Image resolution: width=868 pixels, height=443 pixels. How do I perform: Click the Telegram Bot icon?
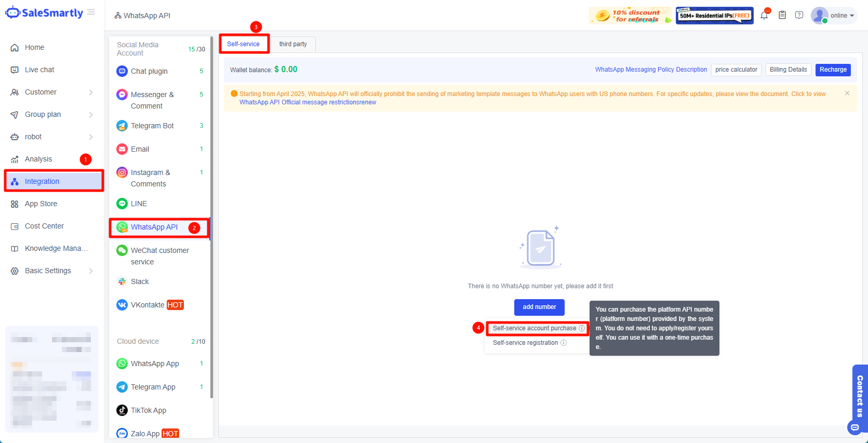pyautogui.click(x=122, y=126)
